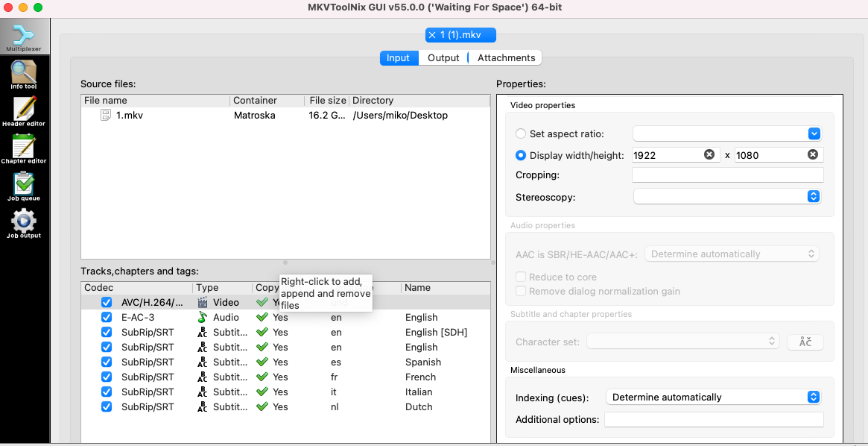Uncheck the AVC/H.264 video track checkbox
Image resolution: width=868 pixels, height=446 pixels.
pyautogui.click(x=107, y=303)
